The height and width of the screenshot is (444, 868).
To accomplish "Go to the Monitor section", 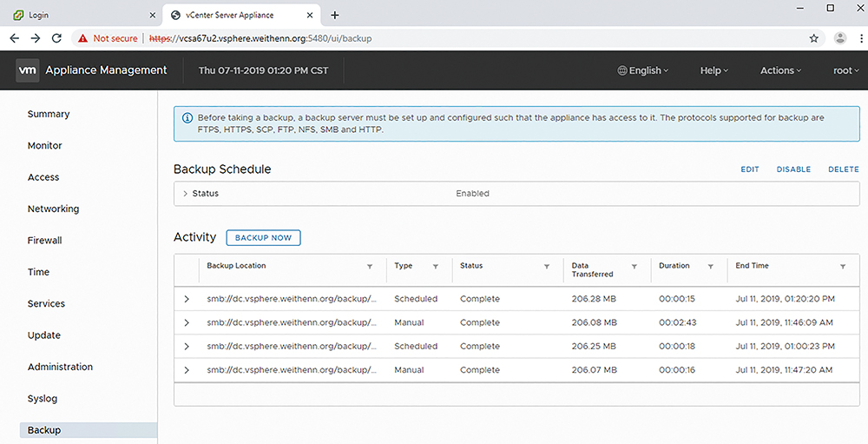I will click(x=45, y=145).
